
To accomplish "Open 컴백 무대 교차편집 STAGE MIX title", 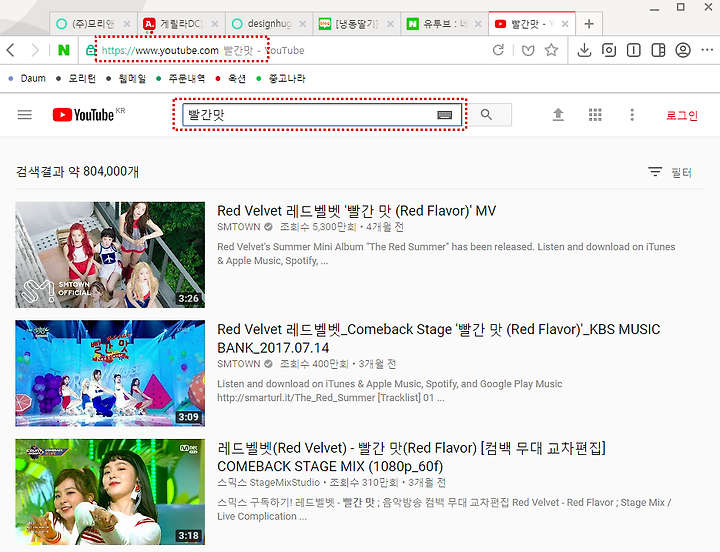I will click(411, 457).
